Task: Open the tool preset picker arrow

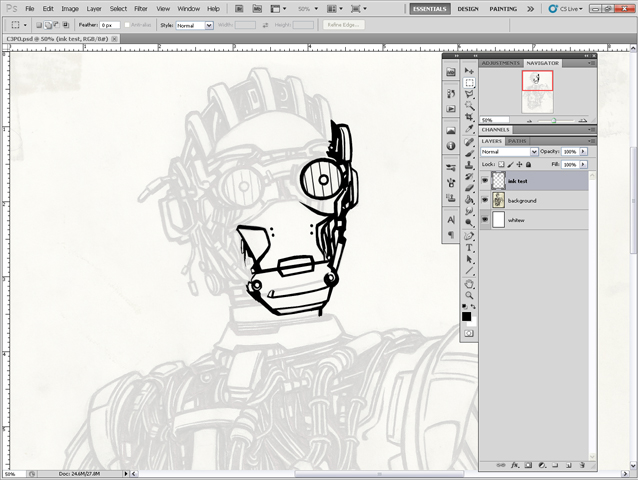Action: click(x=25, y=25)
